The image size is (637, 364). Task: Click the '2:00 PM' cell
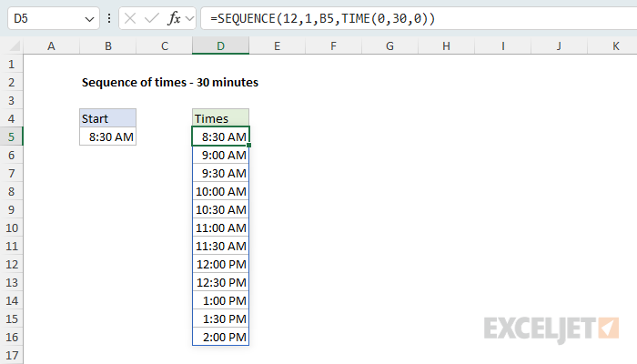pos(220,338)
